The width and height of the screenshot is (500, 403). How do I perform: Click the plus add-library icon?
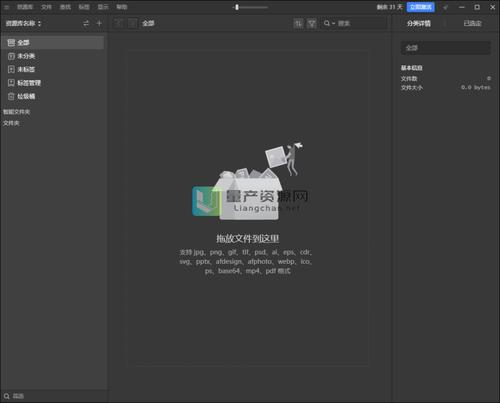coord(99,23)
